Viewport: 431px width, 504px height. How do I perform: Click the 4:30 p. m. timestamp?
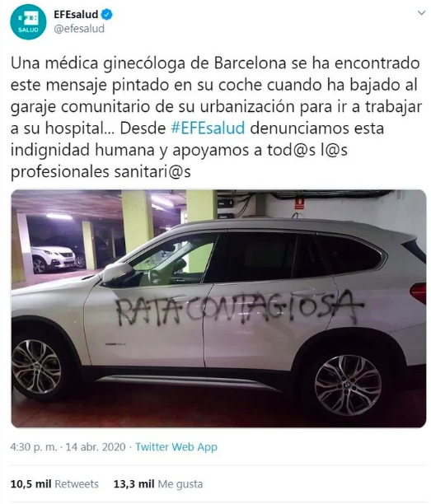click(x=34, y=447)
